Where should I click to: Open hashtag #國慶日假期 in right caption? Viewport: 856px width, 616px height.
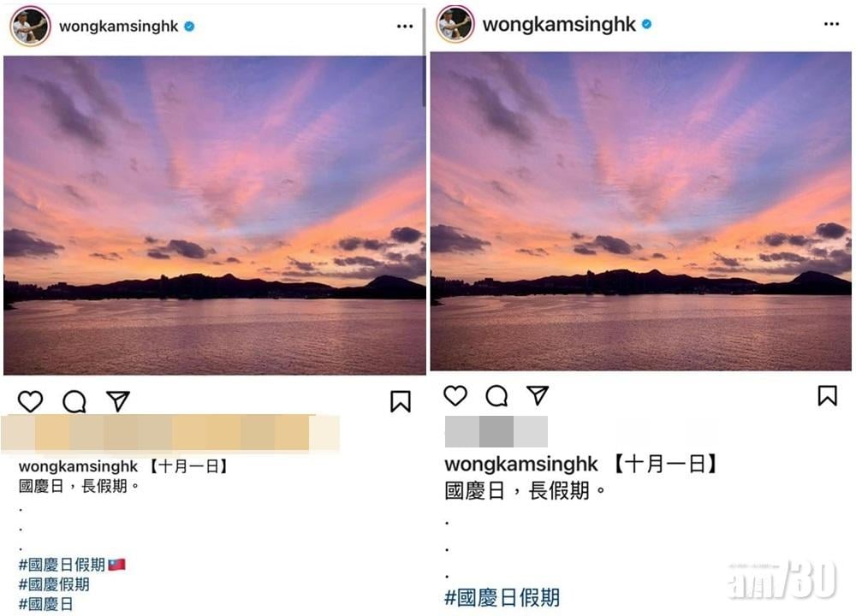click(x=502, y=597)
